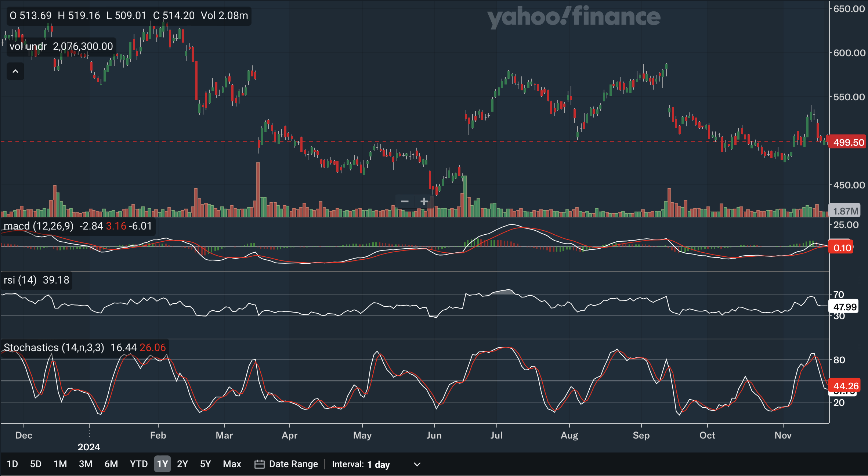Switch to the 1M range

pyautogui.click(x=60, y=464)
